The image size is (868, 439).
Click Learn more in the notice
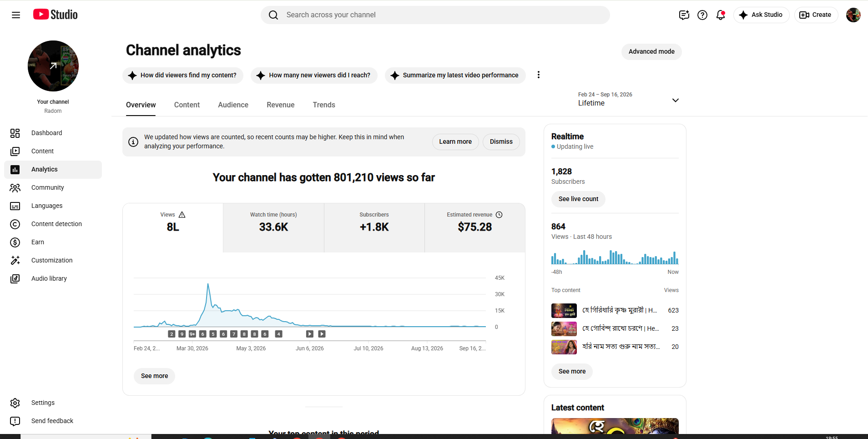(455, 141)
